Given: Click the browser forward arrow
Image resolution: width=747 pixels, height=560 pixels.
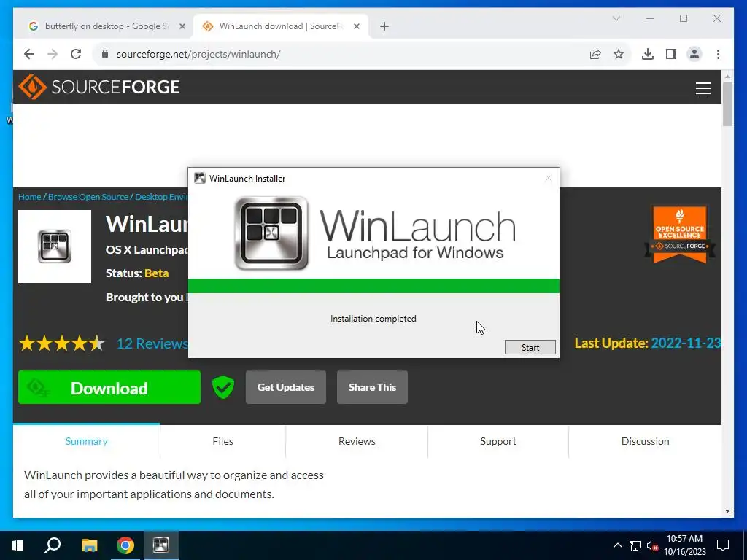Looking at the screenshot, I should click(x=53, y=54).
